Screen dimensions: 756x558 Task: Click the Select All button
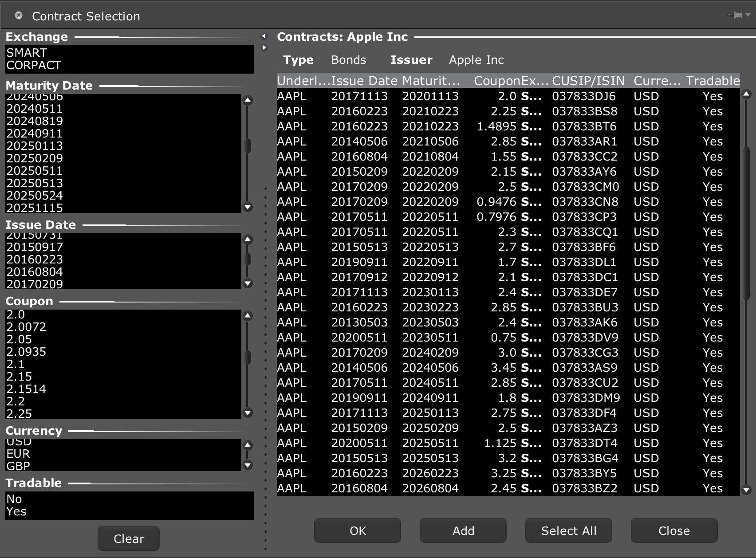(569, 530)
